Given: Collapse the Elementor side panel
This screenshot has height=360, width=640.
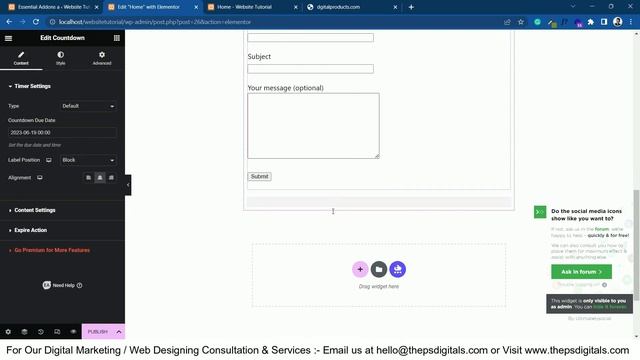Looking at the screenshot, I should [x=128, y=185].
